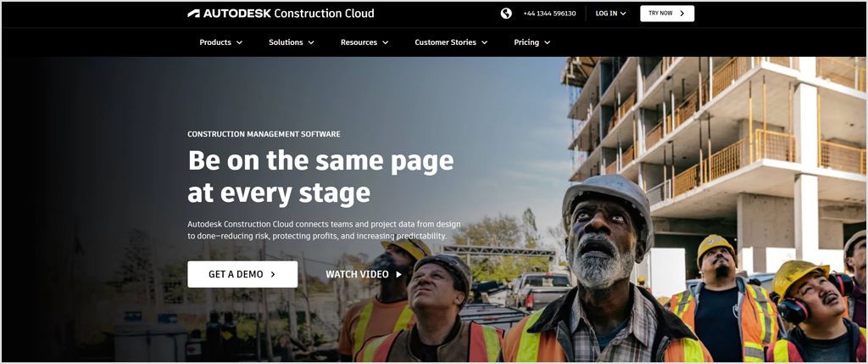Click the Get a Demo button
Image resolution: width=868 pixels, height=364 pixels.
[242, 274]
